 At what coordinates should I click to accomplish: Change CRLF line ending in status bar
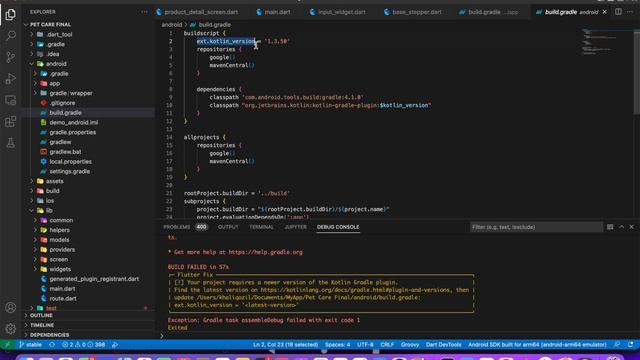[387, 344]
